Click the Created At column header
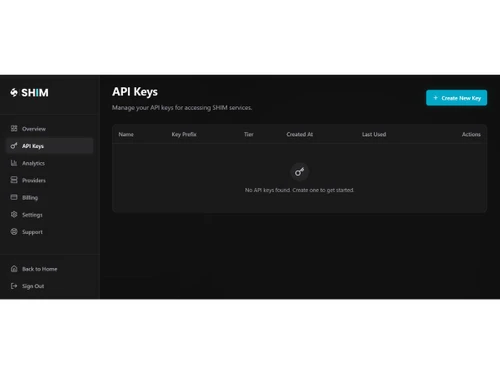500x375 pixels. (x=300, y=134)
